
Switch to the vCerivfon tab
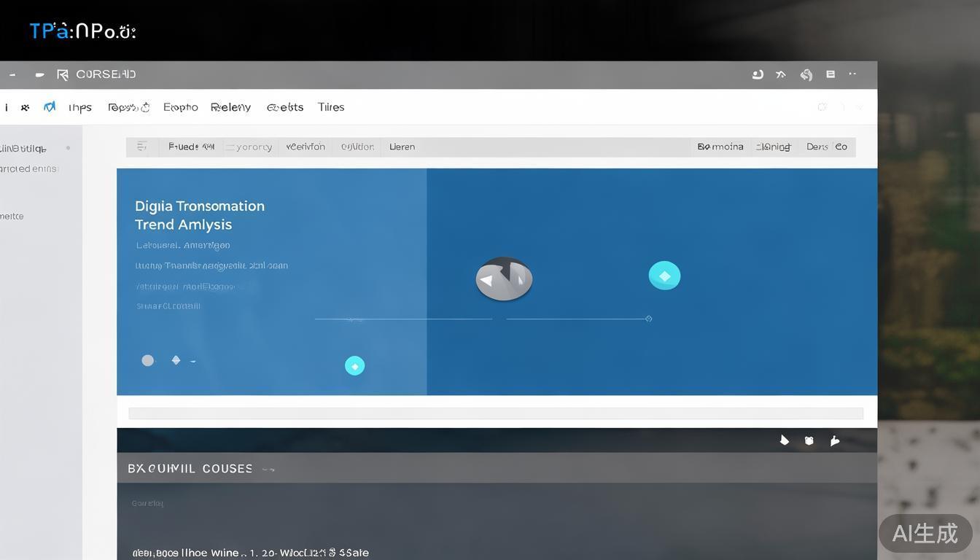pos(306,147)
